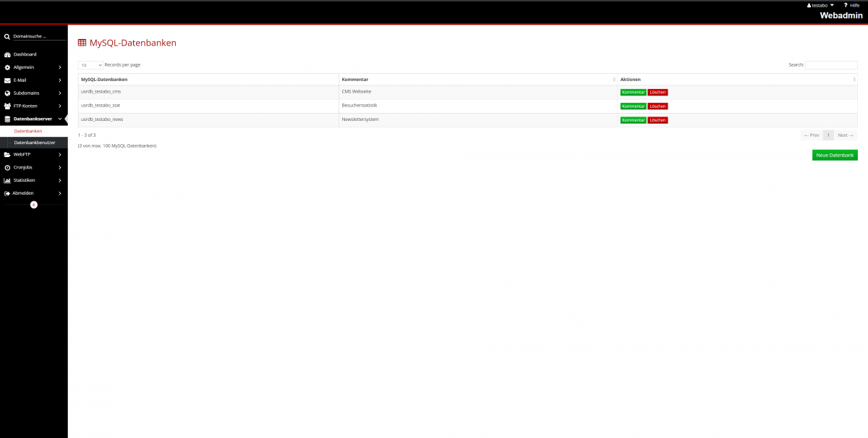Click Löschen button for usrdb_testabo_news
Screen dimensions: 868x438
pyautogui.click(x=658, y=119)
